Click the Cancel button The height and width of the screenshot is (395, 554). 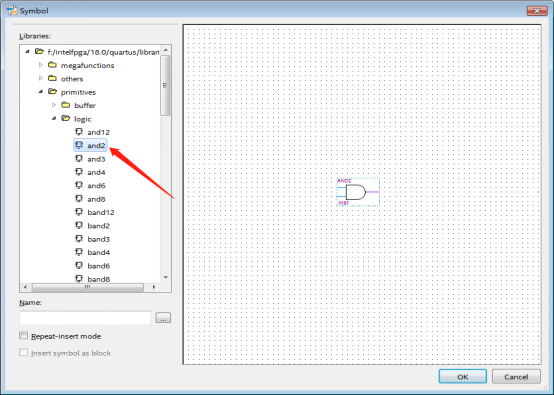click(516, 377)
